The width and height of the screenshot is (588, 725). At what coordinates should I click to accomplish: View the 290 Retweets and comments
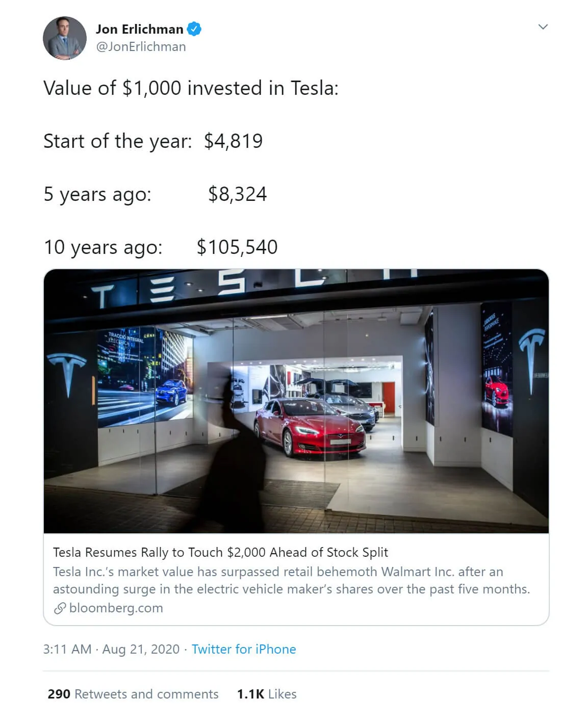point(133,694)
